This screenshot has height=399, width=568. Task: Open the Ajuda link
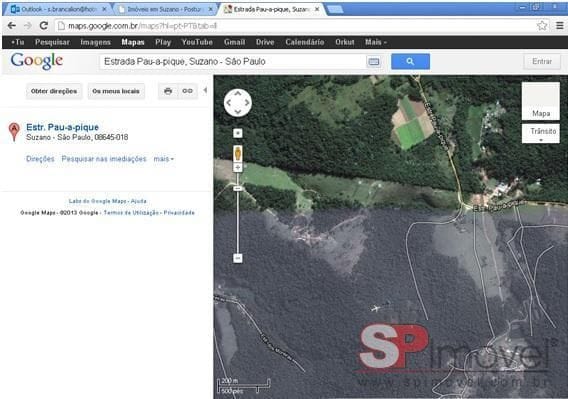(x=139, y=201)
